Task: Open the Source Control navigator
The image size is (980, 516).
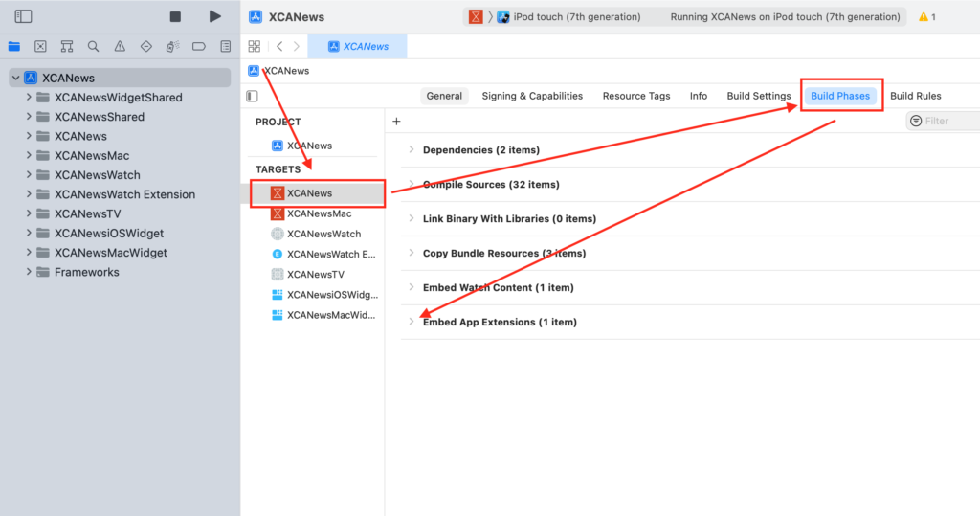Action: click(x=40, y=46)
